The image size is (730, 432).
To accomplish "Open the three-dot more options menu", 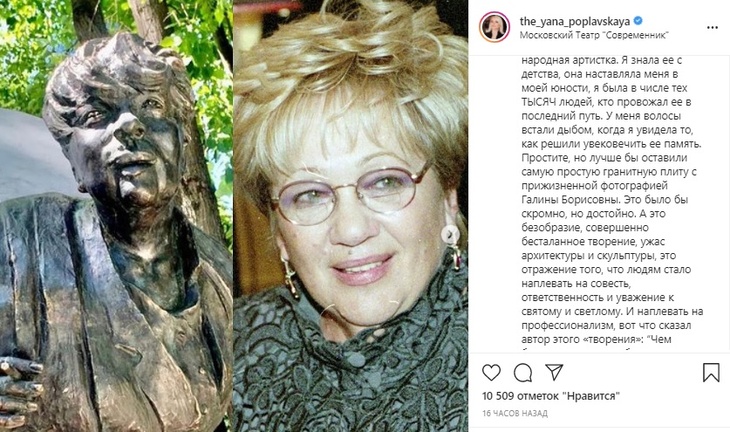I will tap(712, 28).
